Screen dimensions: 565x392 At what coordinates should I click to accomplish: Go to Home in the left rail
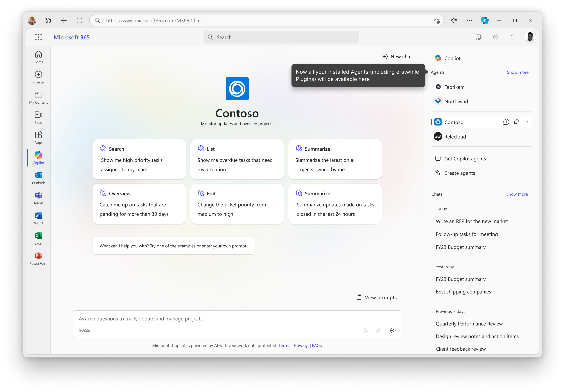tap(38, 57)
